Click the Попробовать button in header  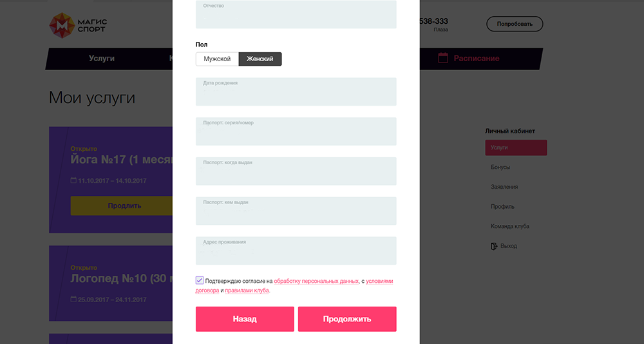tap(515, 24)
